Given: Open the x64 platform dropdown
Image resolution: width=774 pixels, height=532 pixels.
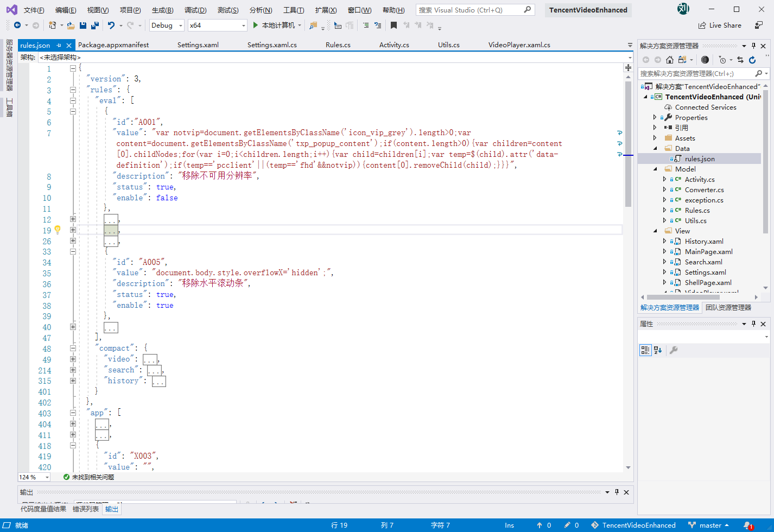Looking at the screenshot, I should [x=218, y=25].
